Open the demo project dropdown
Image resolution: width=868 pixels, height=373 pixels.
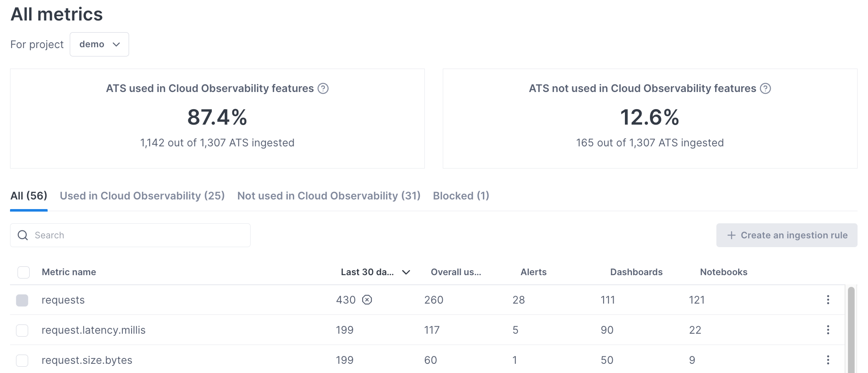(x=99, y=44)
